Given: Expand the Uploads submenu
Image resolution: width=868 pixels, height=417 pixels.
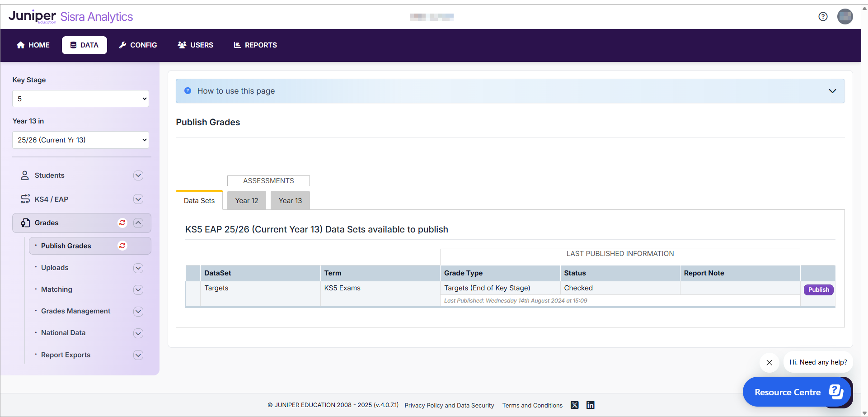Looking at the screenshot, I should (x=138, y=268).
